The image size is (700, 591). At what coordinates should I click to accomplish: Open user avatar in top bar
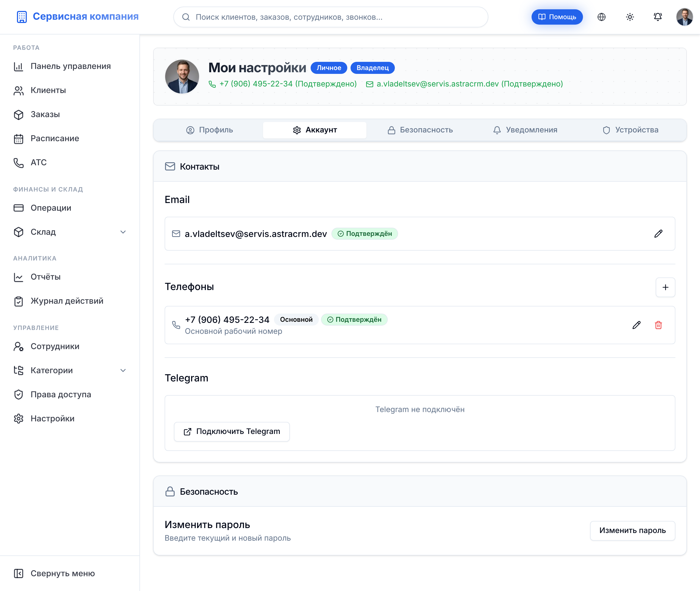685,17
